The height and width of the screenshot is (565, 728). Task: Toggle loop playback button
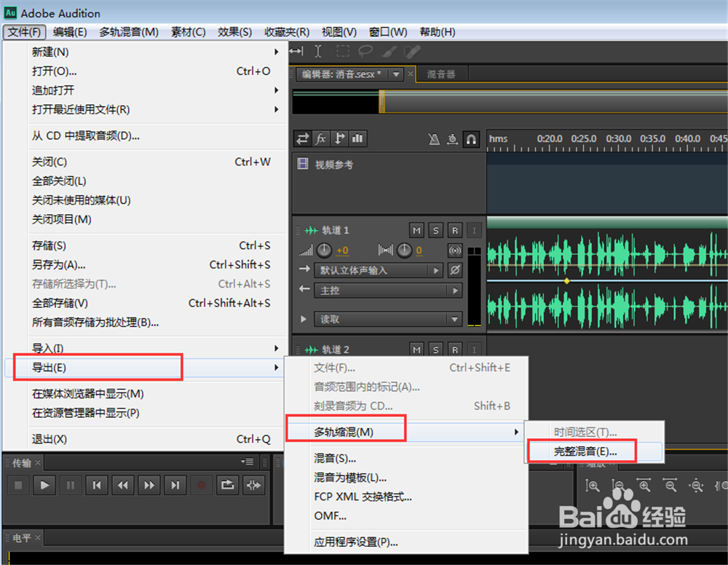pos(227,485)
